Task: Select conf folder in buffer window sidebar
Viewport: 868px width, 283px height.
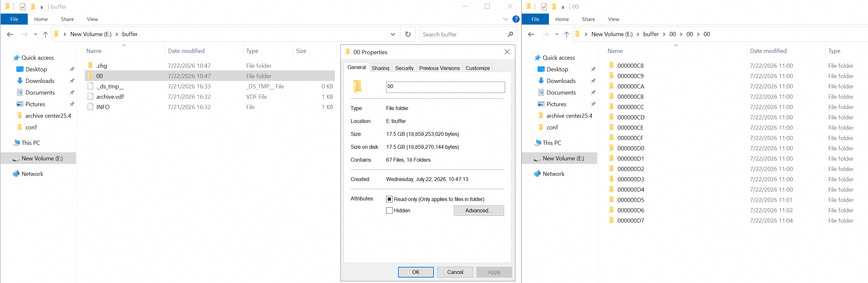Action: click(x=27, y=127)
